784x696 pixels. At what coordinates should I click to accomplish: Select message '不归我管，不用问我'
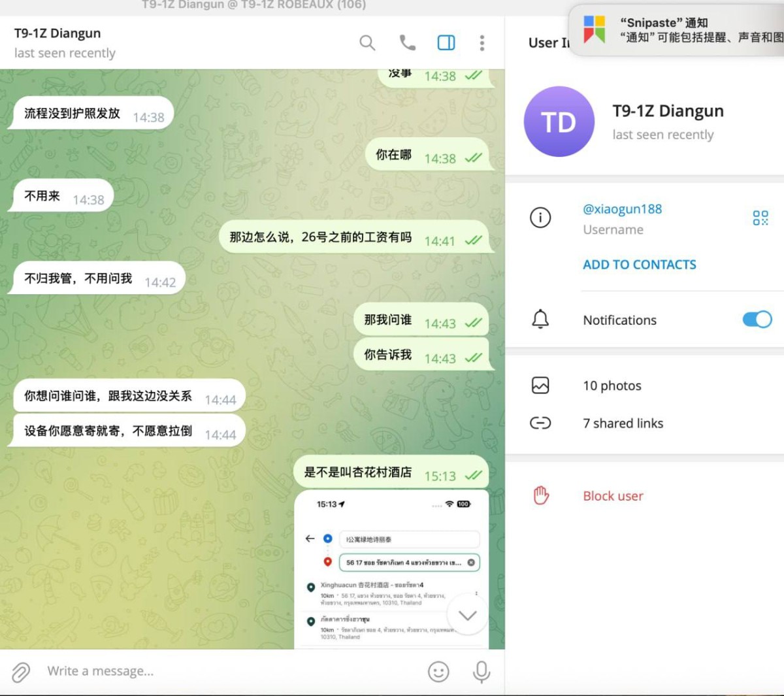pos(97,278)
